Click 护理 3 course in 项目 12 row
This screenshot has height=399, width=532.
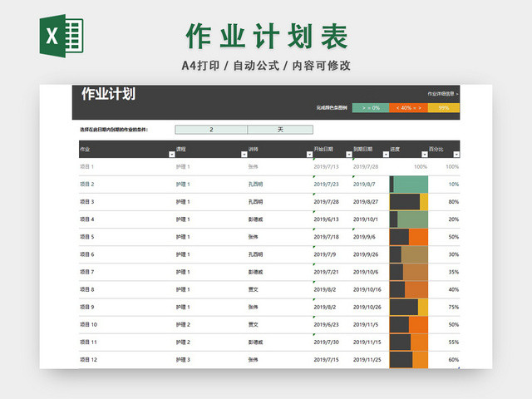[x=183, y=360]
